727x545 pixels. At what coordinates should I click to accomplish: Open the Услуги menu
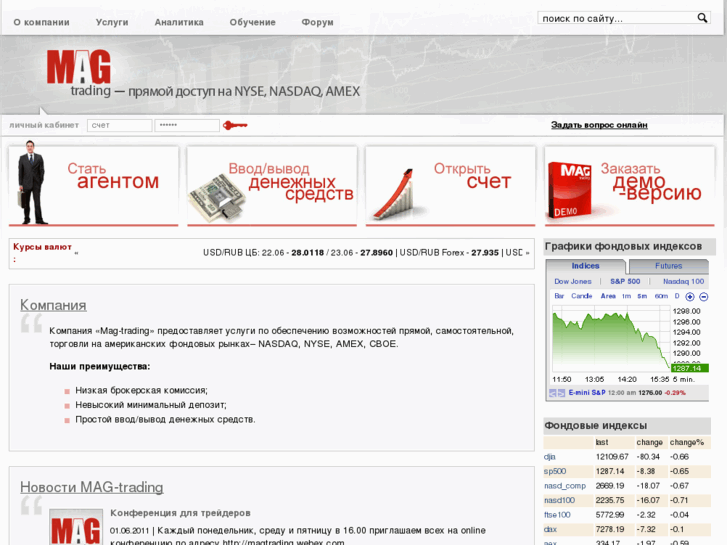[112, 22]
